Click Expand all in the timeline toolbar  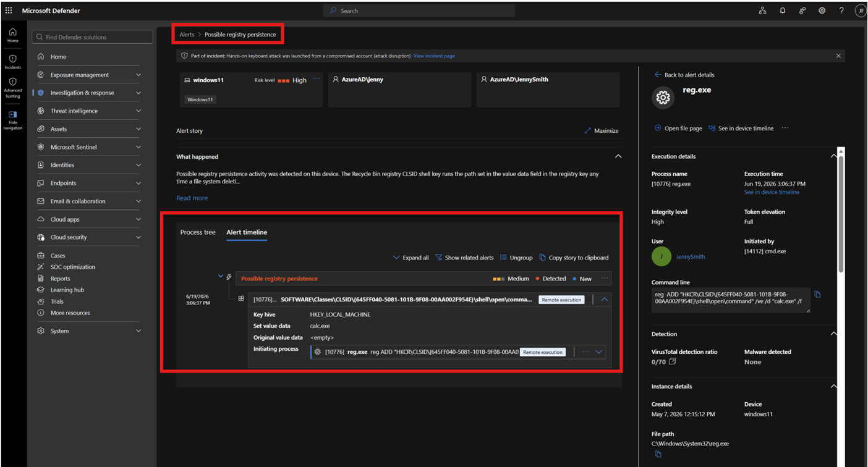tap(411, 258)
